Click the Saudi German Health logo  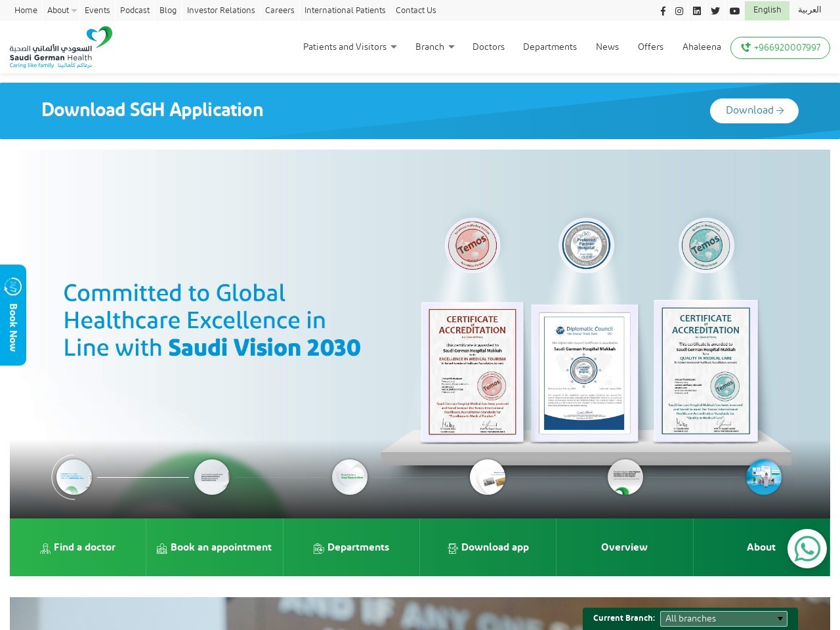click(61, 47)
